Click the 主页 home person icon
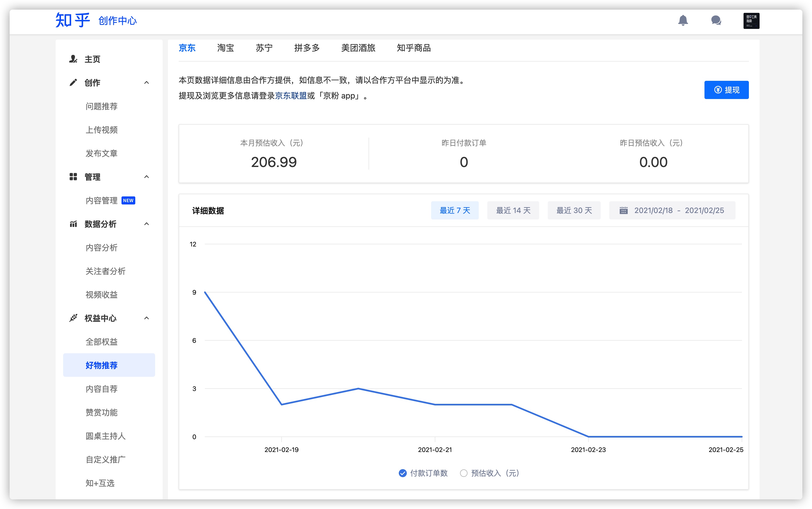Viewport: 812px width, 509px height. coord(73,59)
